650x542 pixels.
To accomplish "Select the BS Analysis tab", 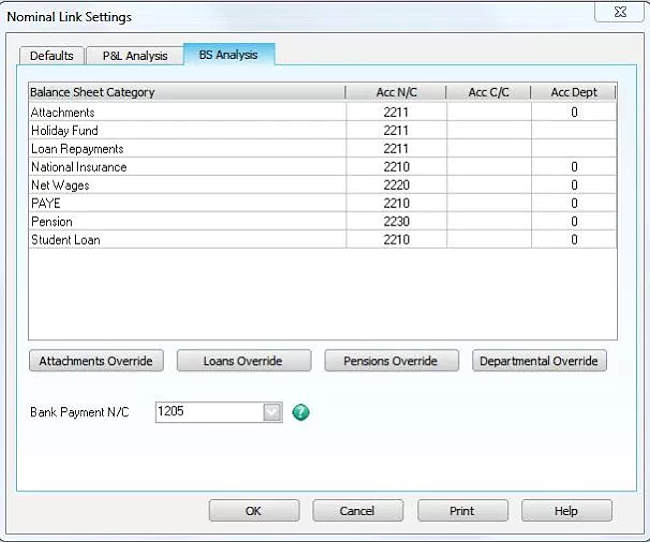I will coord(228,54).
